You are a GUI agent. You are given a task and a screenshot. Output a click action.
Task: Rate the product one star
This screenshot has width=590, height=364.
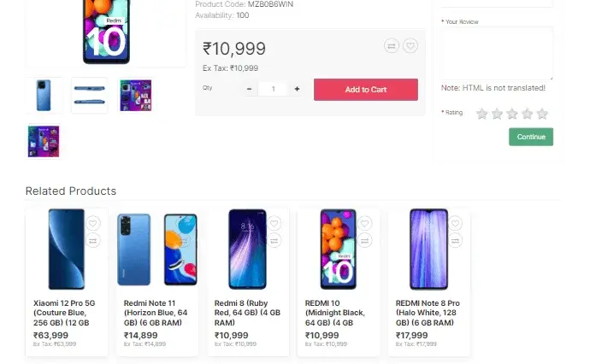pos(482,114)
